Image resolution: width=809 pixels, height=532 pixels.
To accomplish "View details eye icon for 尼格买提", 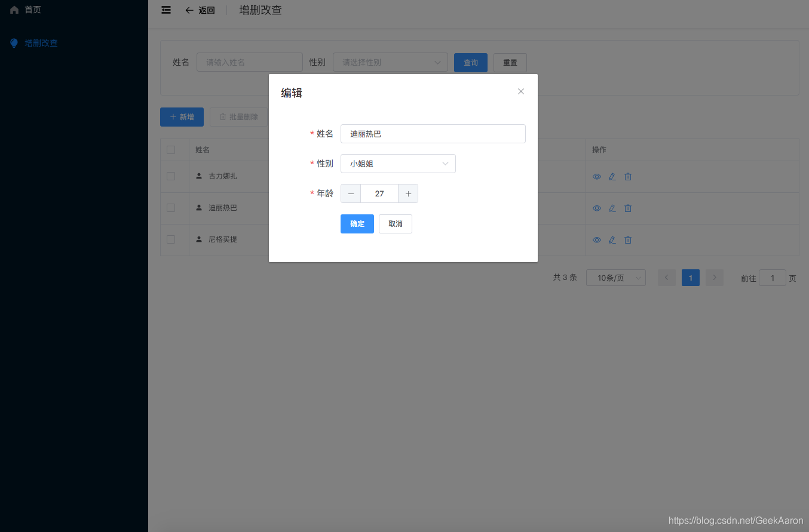I will 597,240.
